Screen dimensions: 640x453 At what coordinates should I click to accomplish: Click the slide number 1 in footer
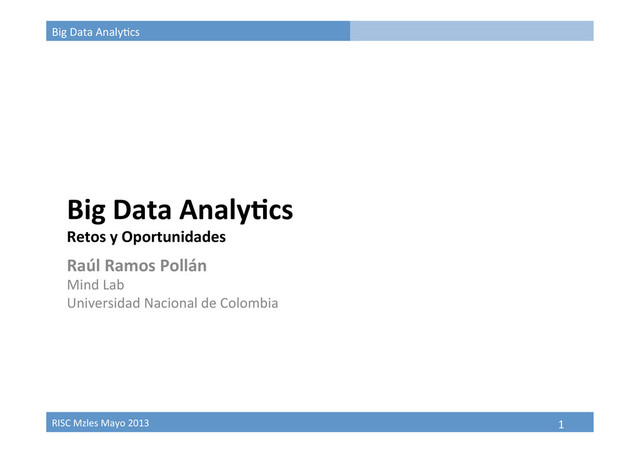[x=561, y=425]
